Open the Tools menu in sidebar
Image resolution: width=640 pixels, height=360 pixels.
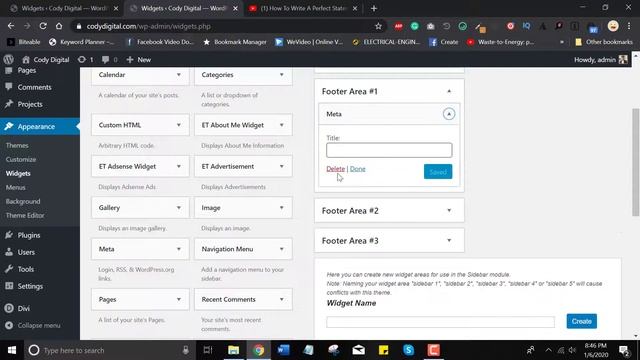coord(25,269)
